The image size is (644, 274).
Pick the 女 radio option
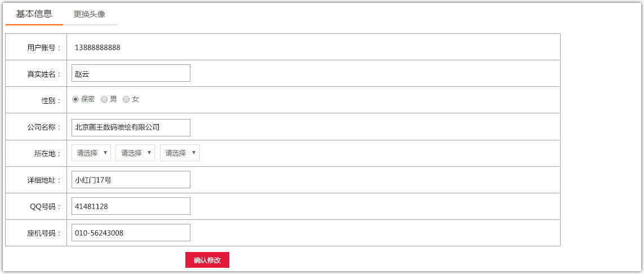(x=126, y=99)
